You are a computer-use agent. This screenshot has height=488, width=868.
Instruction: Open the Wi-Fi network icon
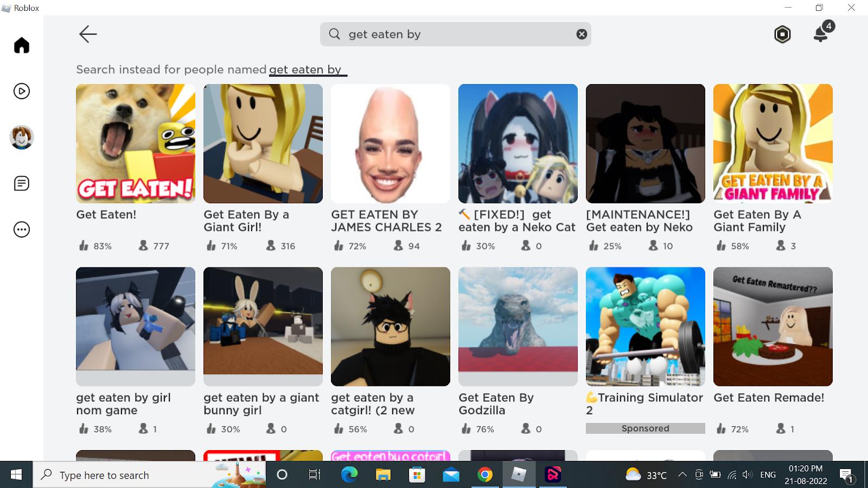(732, 475)
